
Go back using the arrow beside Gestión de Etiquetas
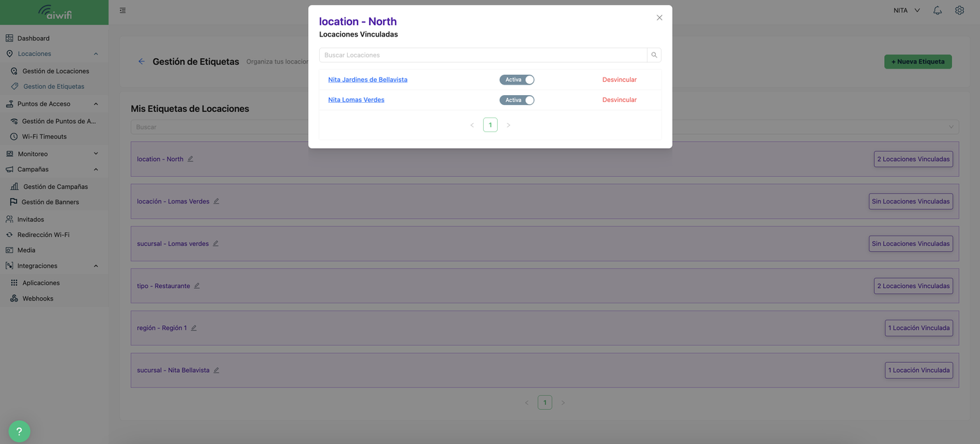click(141, 62)
